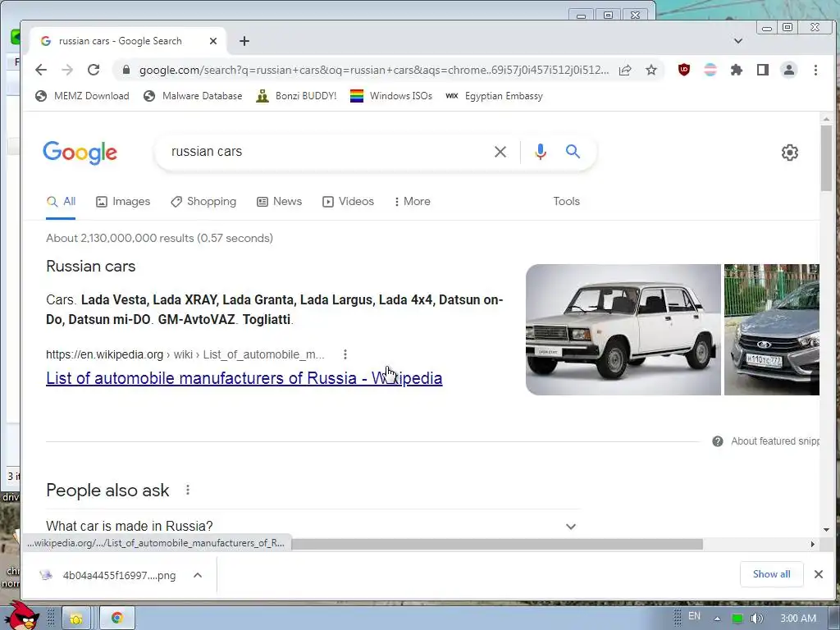This screenshot has width=840, height=630.
Task: Open the downloaded 4b04a4455f16997 png file
Action: pyautogui.click(x=107, y=575)
